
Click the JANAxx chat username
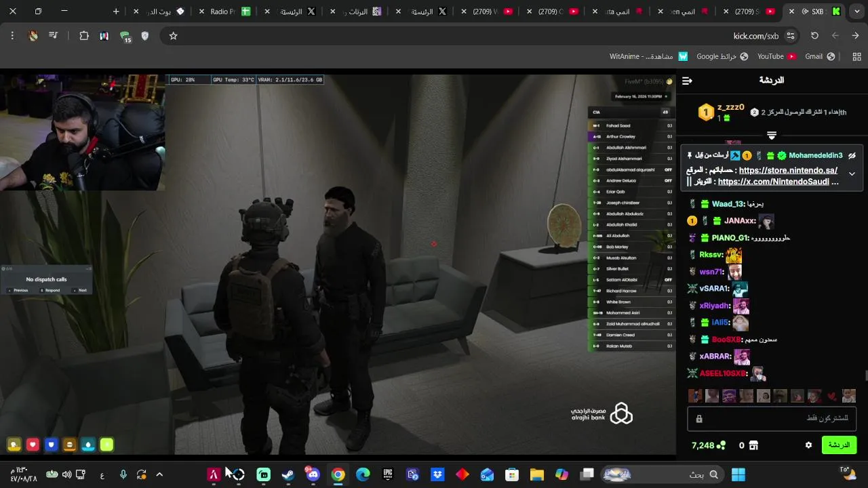coord(740,221)
